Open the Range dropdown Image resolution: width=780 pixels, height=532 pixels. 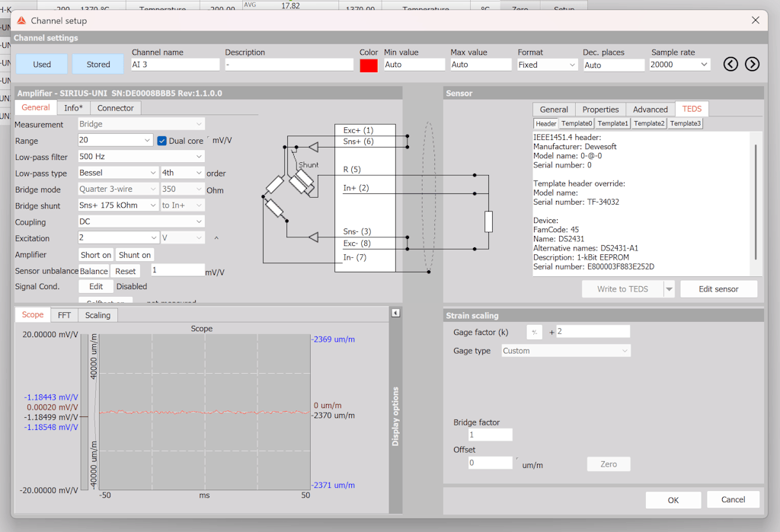[x=147, y=140]
